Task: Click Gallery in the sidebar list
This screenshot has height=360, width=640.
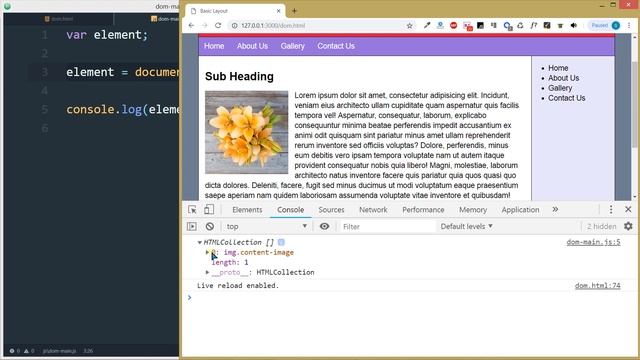Action: tap(560, 88)
